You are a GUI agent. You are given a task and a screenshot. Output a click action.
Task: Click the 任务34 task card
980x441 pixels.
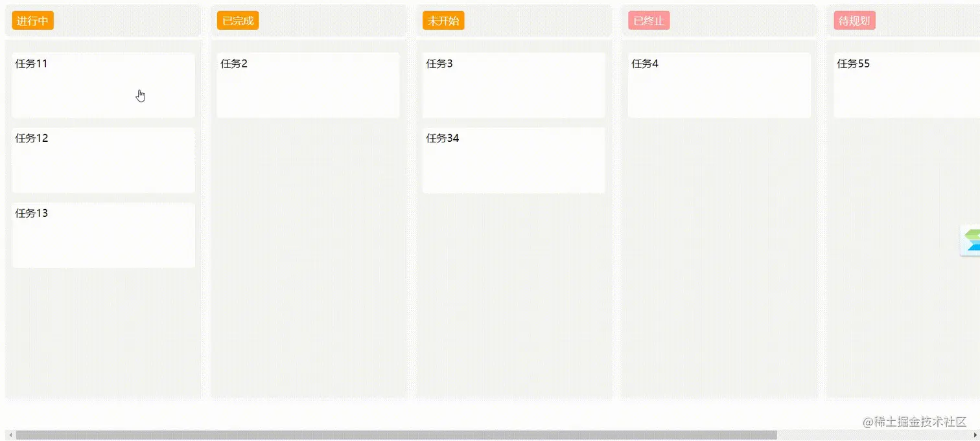point(513,160)
